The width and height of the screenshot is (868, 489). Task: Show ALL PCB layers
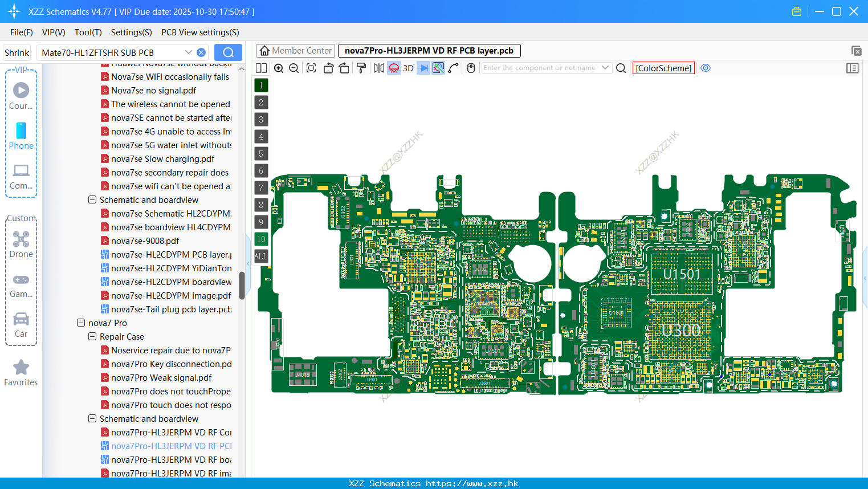tap(261, 256)
